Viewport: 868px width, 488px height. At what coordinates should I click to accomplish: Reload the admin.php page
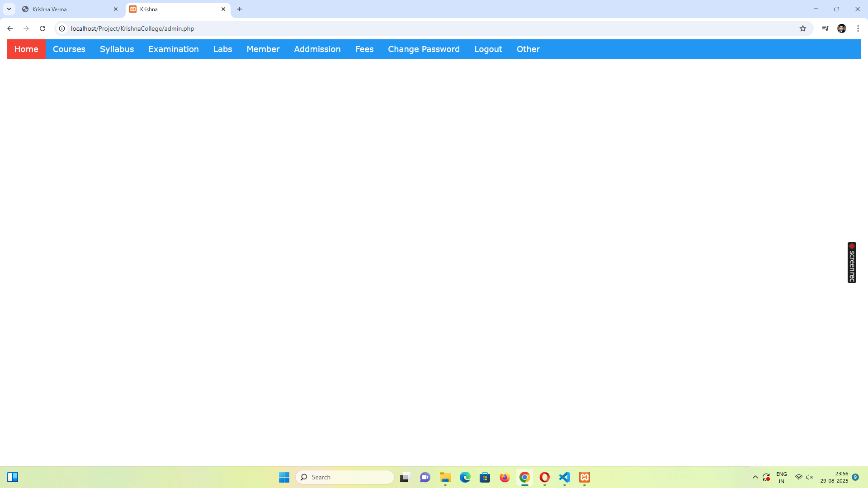pos(42,28)
